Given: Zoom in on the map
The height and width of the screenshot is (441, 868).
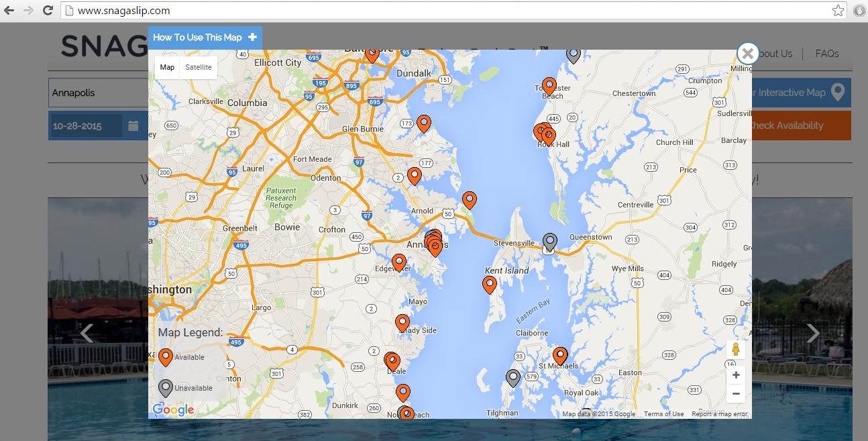Looking at the screenshot, I should [736, 375].
